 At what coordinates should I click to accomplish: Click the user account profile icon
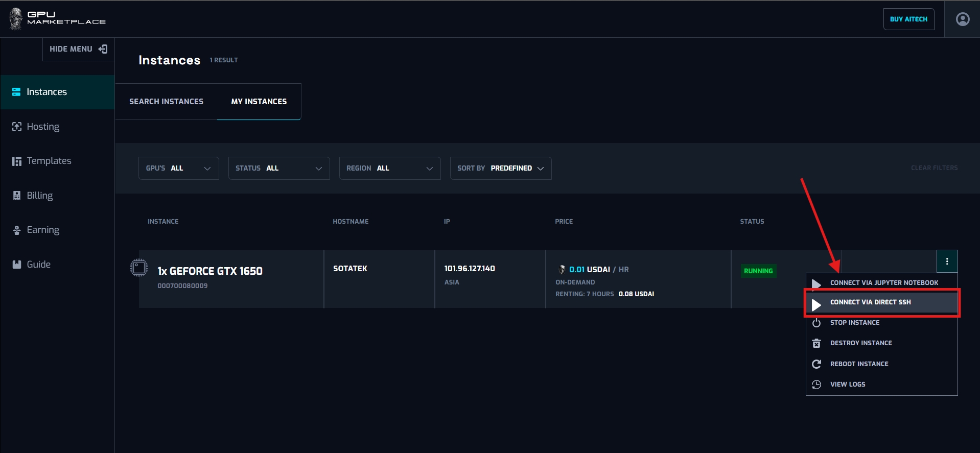point(962,19)
